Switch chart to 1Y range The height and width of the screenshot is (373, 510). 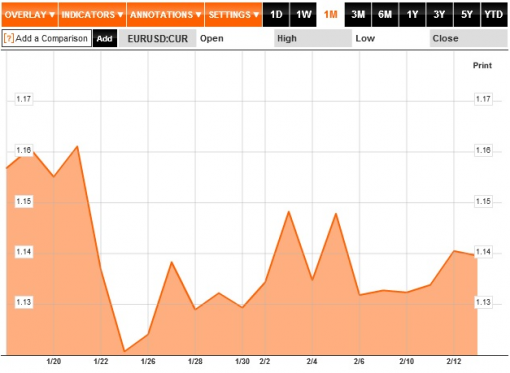coord(412,15)
